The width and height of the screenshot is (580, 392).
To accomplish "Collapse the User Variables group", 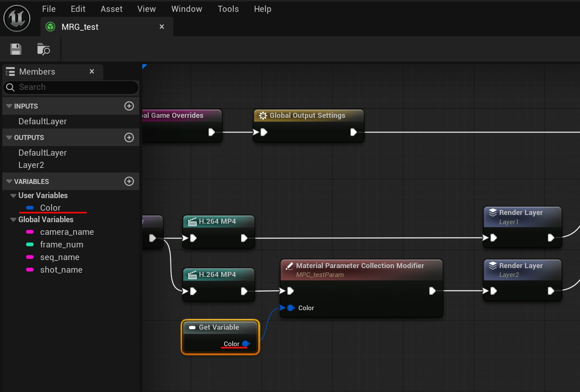I will pyautogui.click(x=13, y=195).
